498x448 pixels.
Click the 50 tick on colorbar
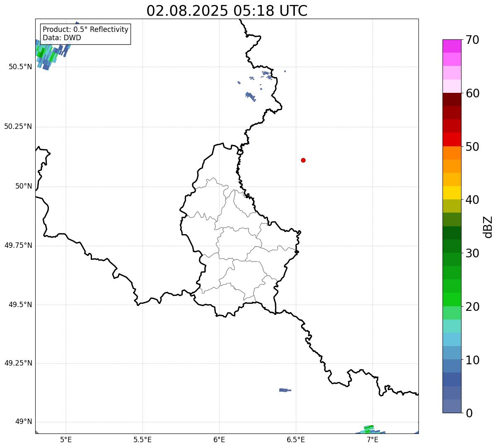[x=472, y=147]
